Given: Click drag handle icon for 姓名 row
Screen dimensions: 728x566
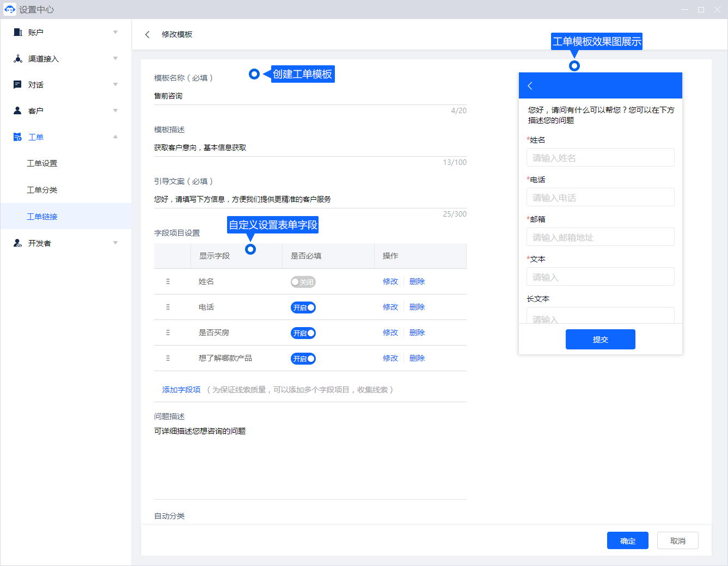Looking at the screenshot, I should click(168, 281).
